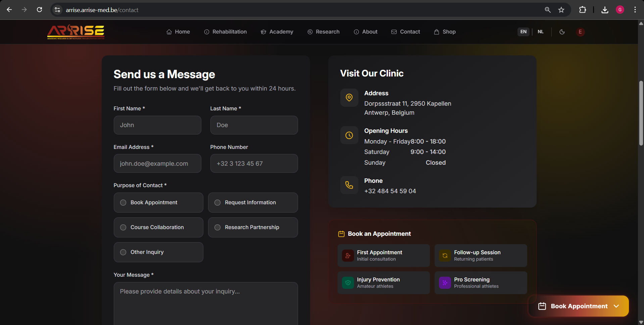Click the Email Address input field
This screenshot has width=644, height=325.
(x=157, y=163)
